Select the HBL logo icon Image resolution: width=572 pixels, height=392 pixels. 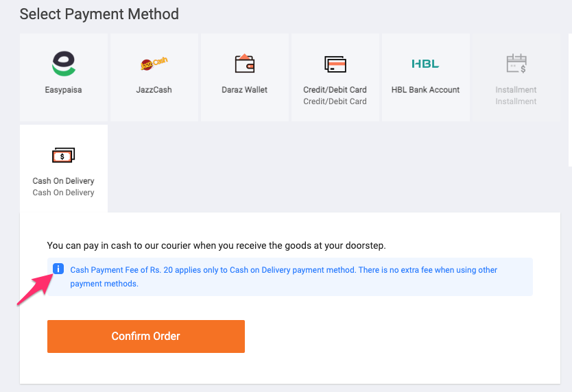tap(425, 64)
